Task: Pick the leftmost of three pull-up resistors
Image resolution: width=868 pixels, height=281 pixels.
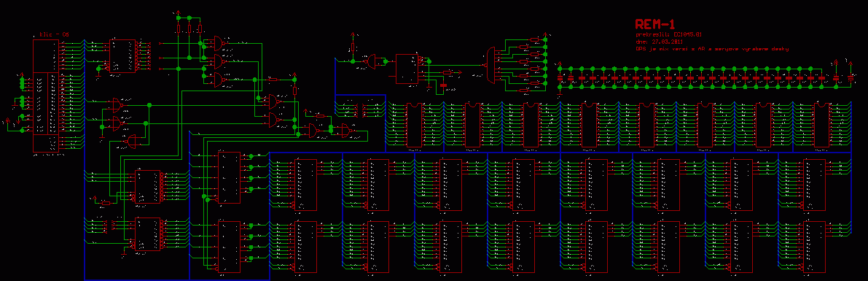Action: 179,28
